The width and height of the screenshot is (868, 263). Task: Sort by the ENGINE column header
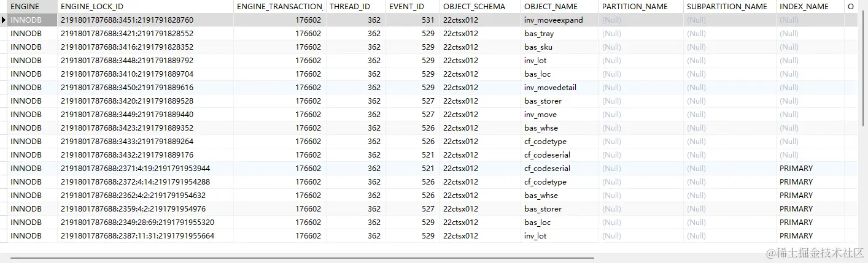click(x=33, y=7)
